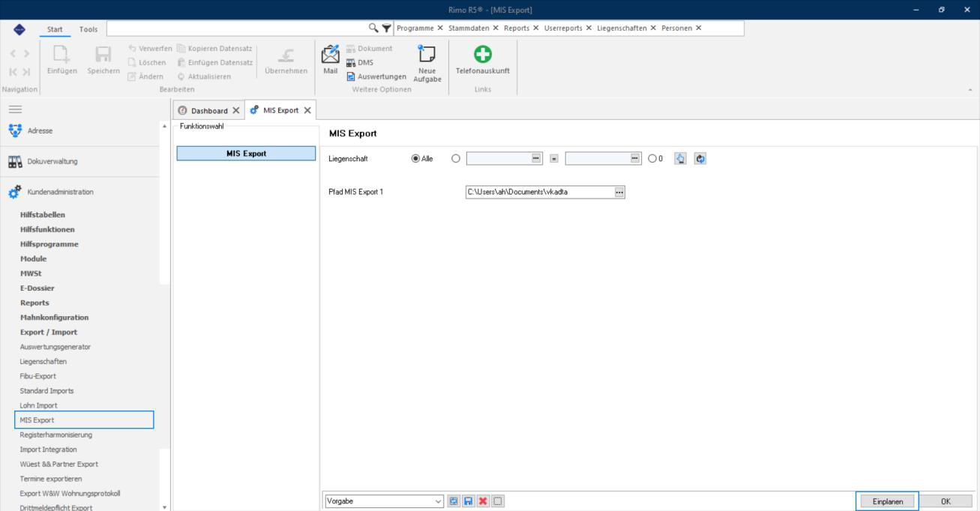Close the MIS Export tab
Image resolution: width=980 pixels, height=511 pixels.
(x=307, y=110)
